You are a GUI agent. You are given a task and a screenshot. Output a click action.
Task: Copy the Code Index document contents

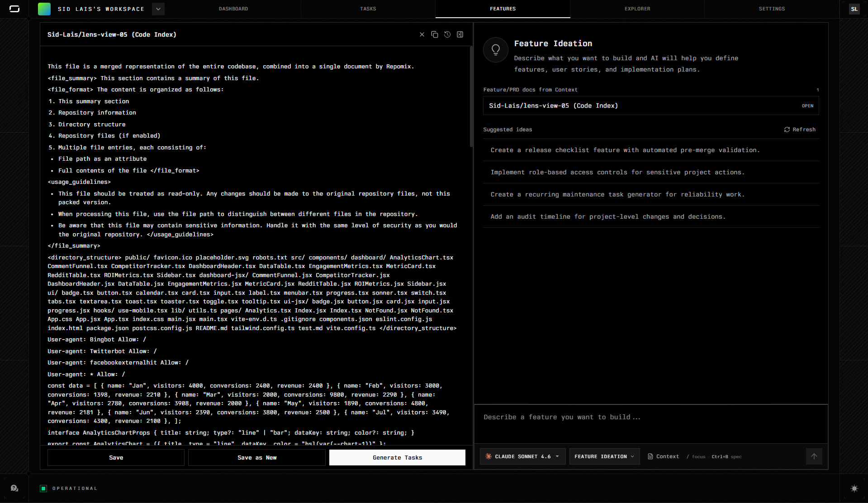pos(434,34)
